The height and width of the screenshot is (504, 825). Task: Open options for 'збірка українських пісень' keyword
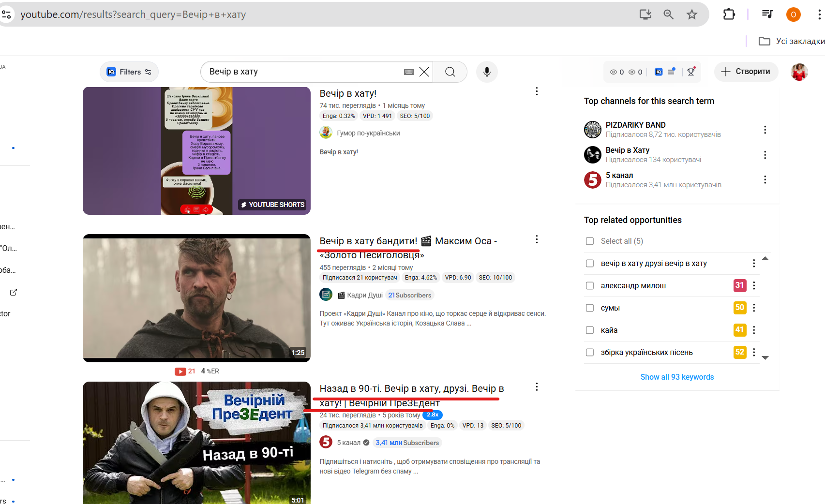754,353
